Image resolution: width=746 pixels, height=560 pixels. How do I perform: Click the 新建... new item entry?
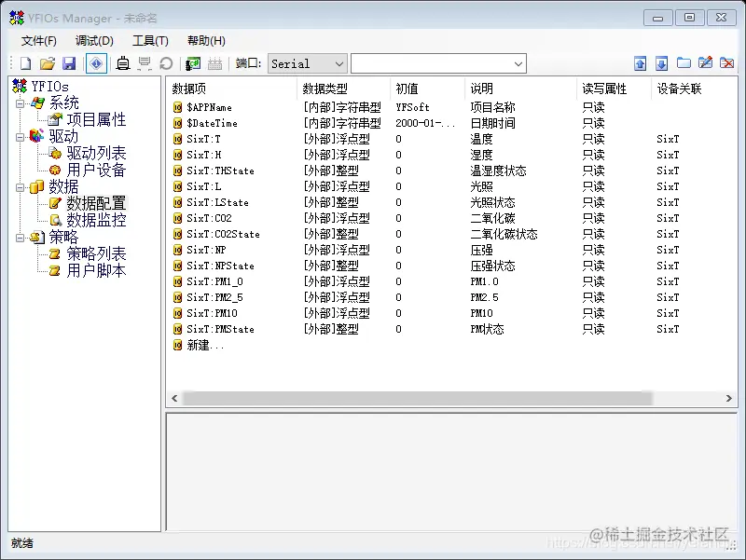[x=205, y=345]
